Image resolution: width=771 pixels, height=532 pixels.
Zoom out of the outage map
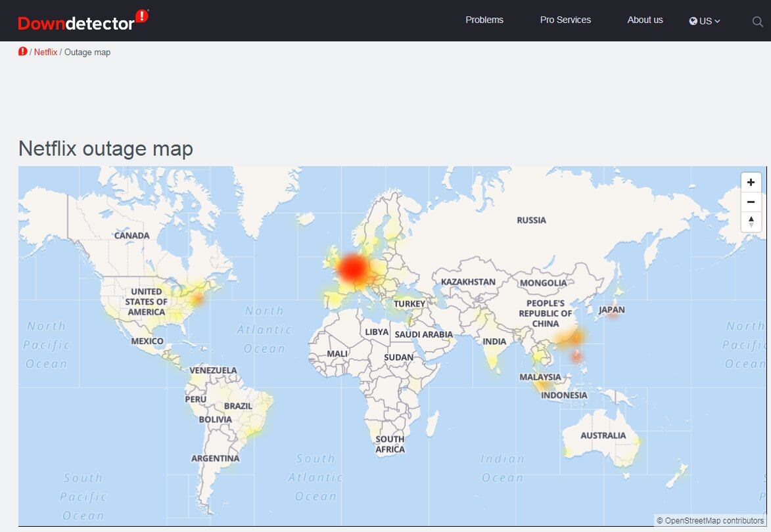[751, 202]
